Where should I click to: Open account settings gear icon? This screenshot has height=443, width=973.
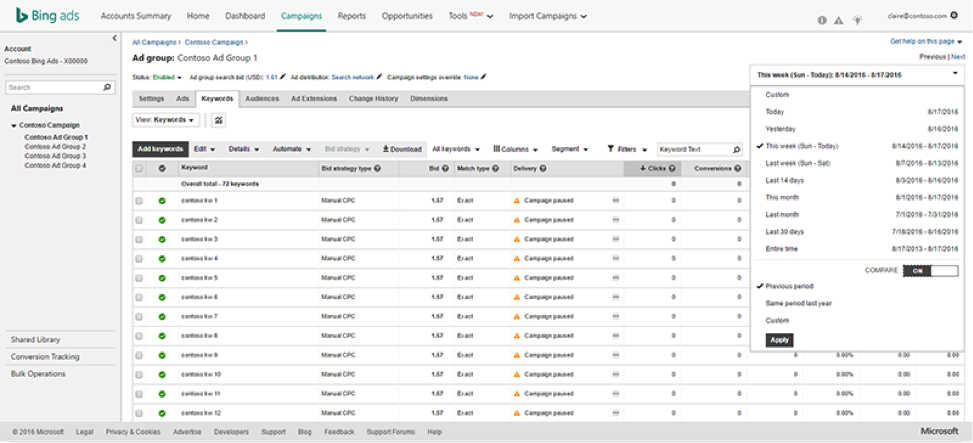pos(954,16)
